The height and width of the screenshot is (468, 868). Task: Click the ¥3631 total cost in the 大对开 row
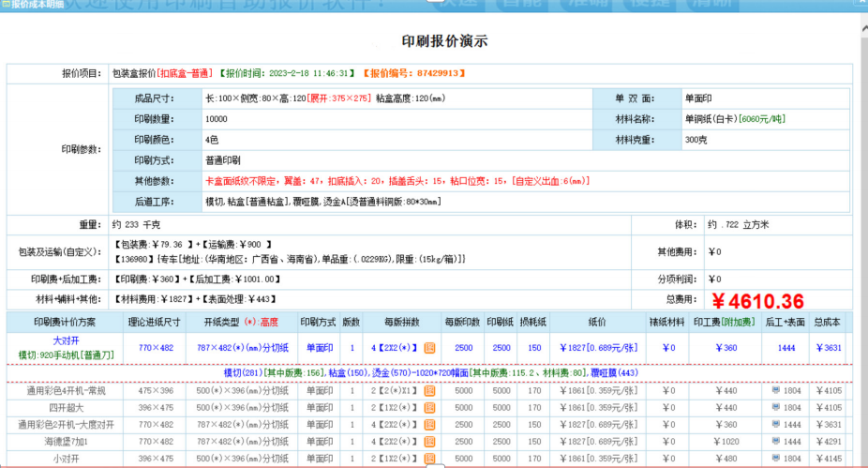pyautogui.click(x=829, y=348)
